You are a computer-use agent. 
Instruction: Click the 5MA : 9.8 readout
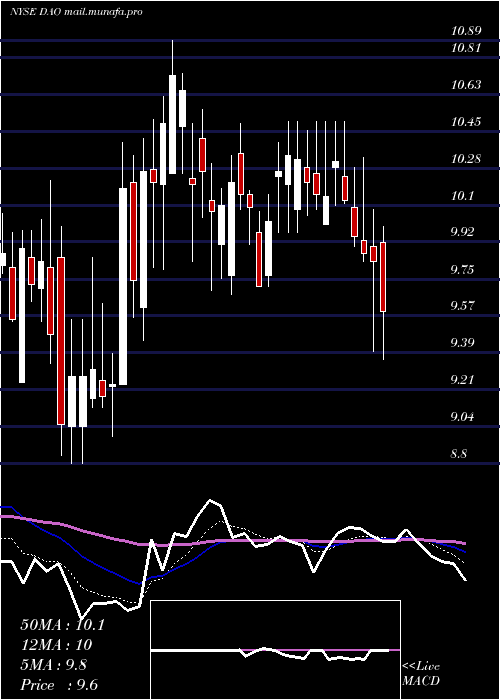(54, 665)
